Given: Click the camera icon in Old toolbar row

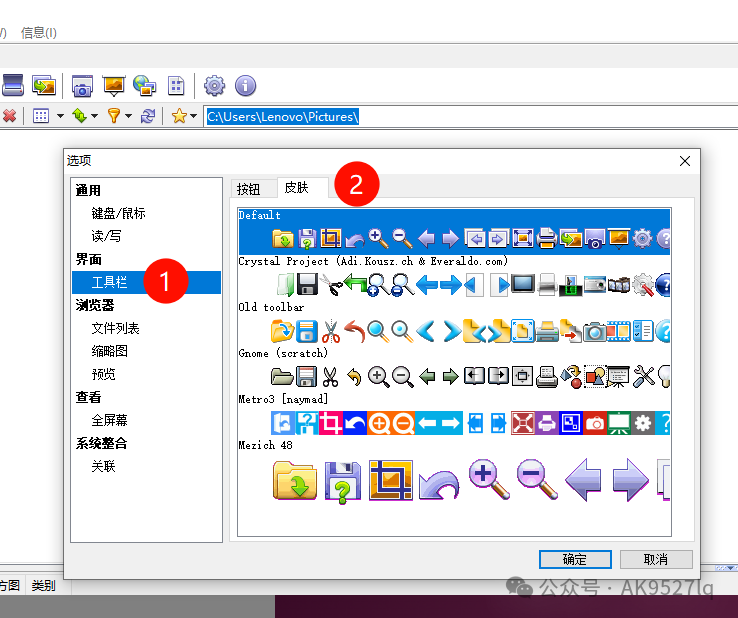Looking at the screenshot, I should (595, 331).
